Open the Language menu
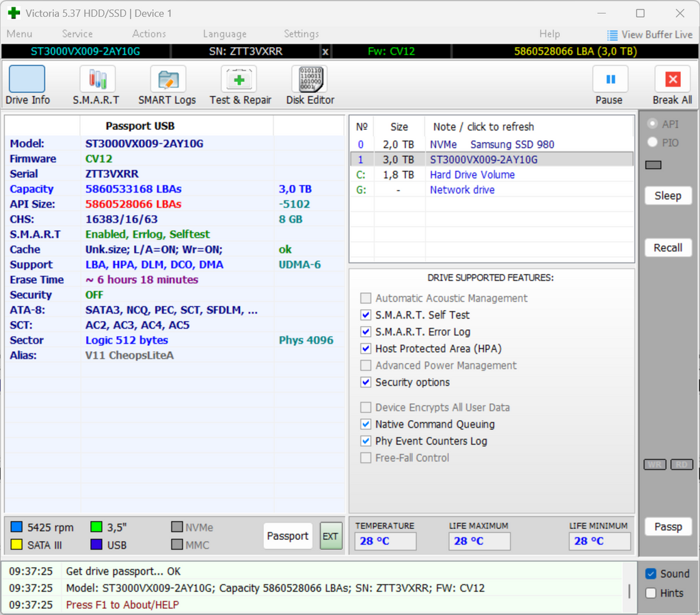 pos(224,34)
